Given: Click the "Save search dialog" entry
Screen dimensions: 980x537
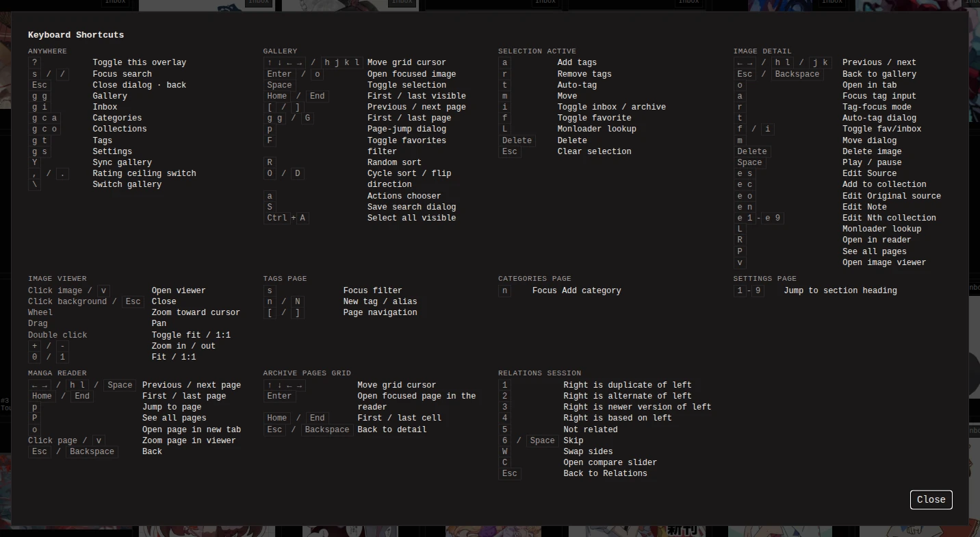Looking at the screenshot, I should pos(411,207).
